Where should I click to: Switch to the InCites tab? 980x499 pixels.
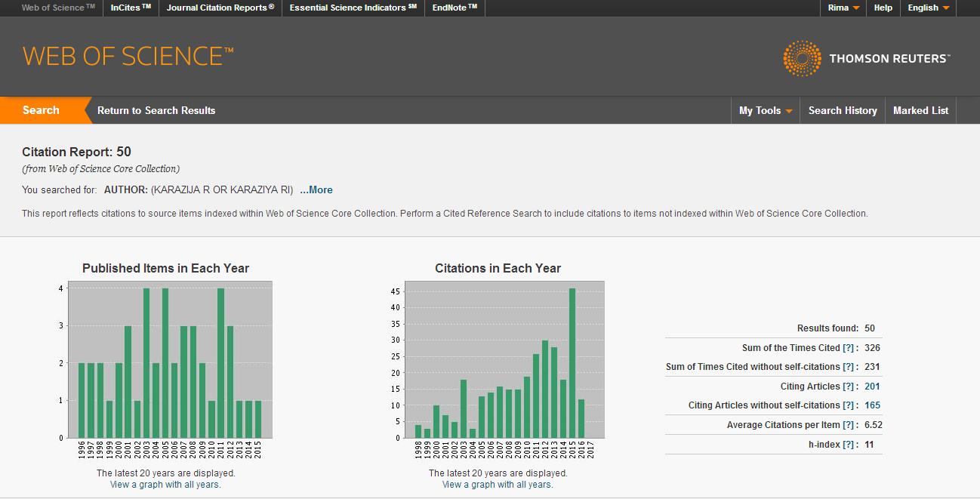[131, 8]
